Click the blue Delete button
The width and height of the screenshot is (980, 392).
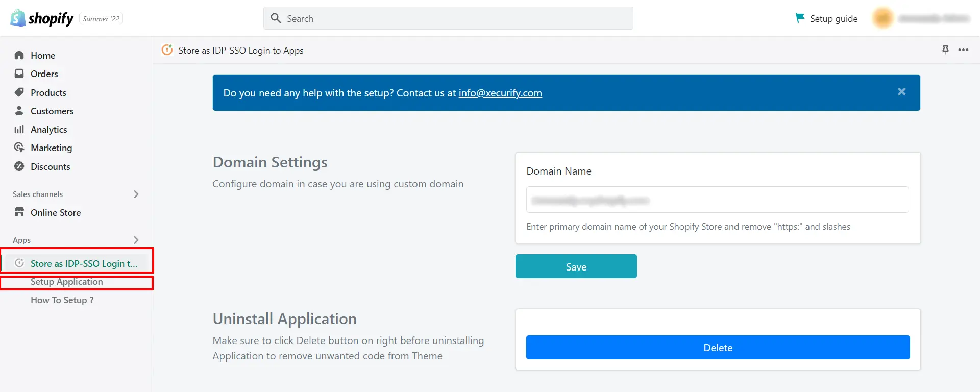(718, 347)
